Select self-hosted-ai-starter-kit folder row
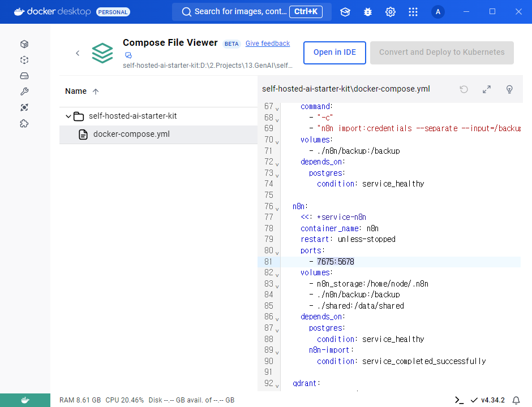The height and width of the screenshot is (407, 532). 158,116
